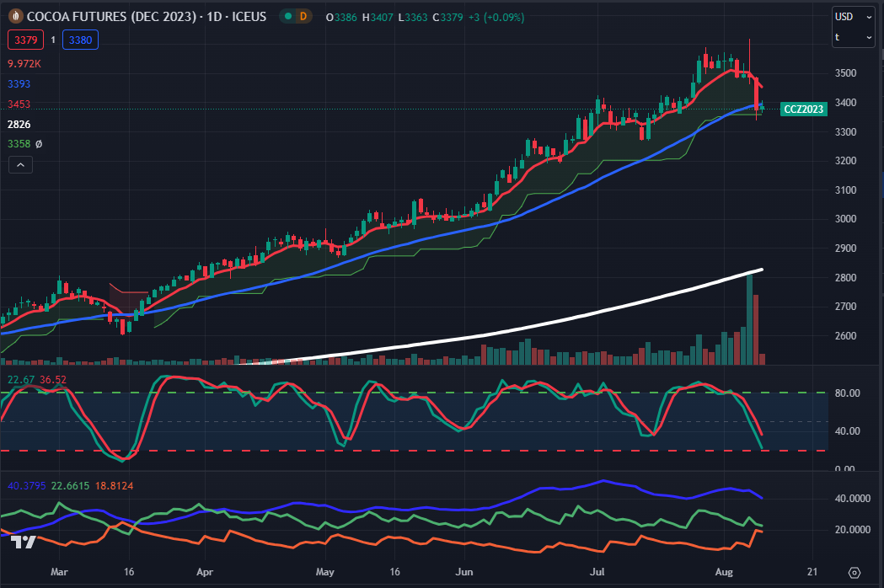Click the 3200 price axis label
This screenshot has width=884, height=588.
coord(845,161)
